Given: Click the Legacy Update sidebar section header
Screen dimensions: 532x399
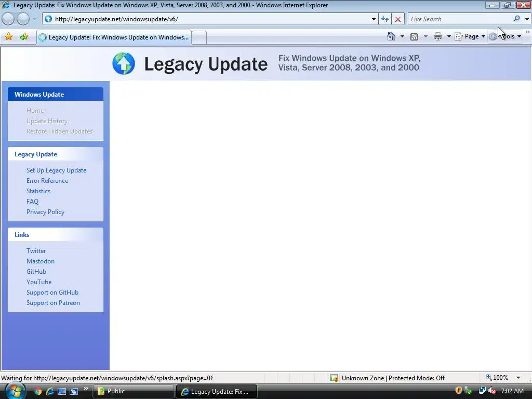Looking at the screenshot, I should [56, 154].
